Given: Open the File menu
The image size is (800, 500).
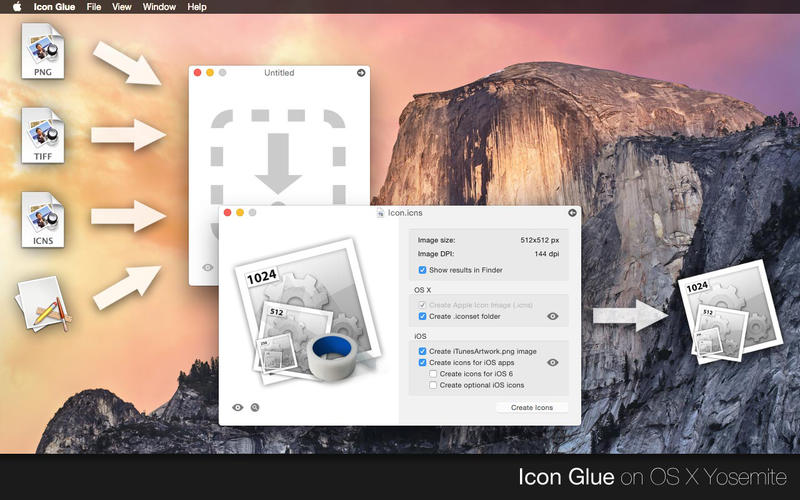Looking at the screenshot, I should (94, 7).
